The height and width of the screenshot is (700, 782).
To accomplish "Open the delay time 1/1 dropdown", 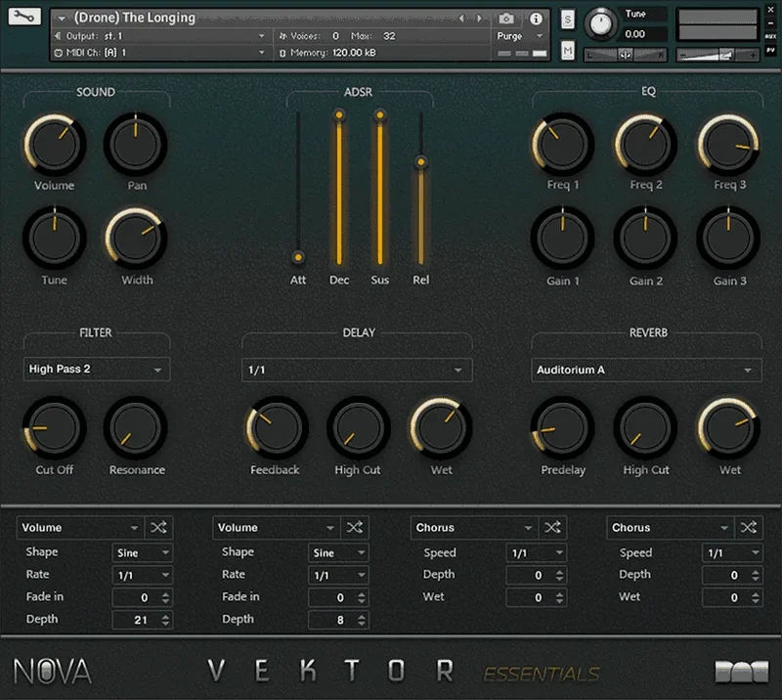I will point(357,371).
